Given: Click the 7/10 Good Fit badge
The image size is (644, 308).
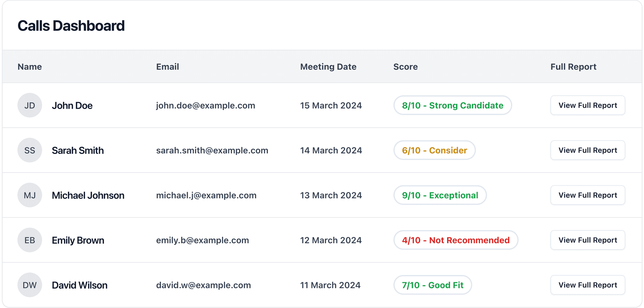Looking at the screenshot, I should pos(433,285).
